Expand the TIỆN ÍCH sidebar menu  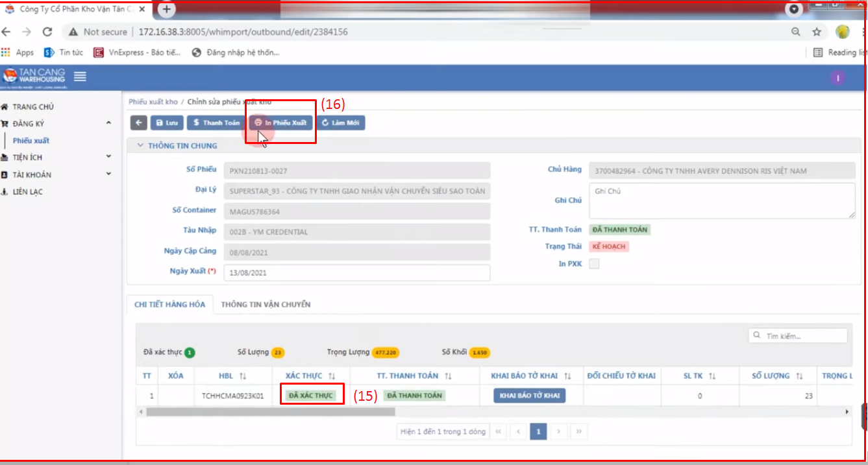click(108, 157)
